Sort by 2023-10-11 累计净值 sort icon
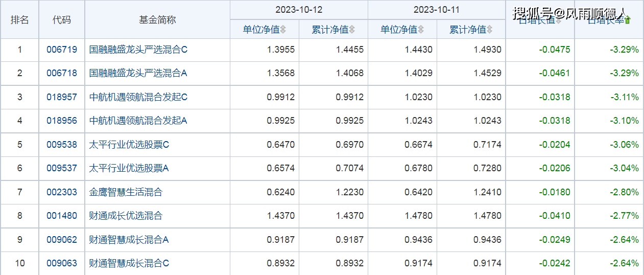Image resolution: width=644 pixels, height=275 pixels. tap(490, 30)
